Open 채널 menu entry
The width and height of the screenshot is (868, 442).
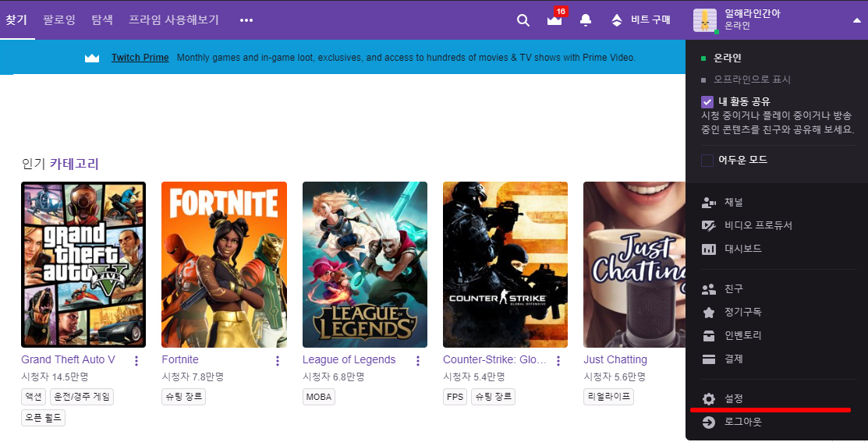(x=734, y=202)
